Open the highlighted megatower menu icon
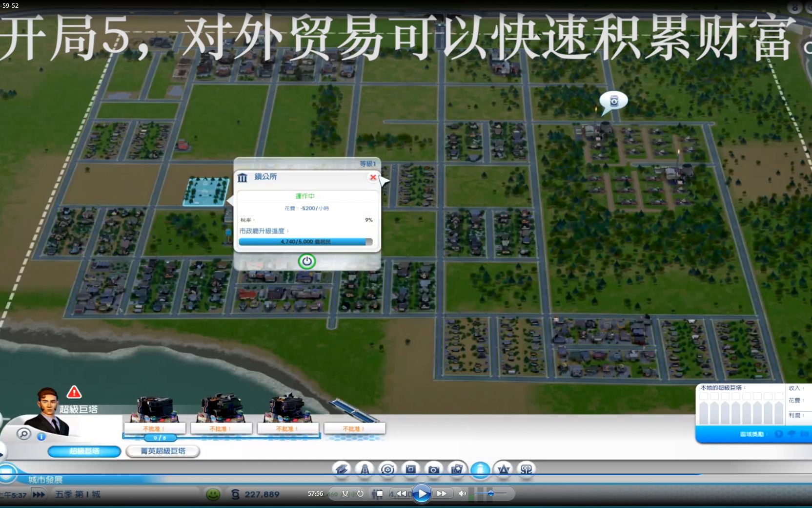Image resolution: width=812 pixels, height=508 pixels. tap(480, 469)
